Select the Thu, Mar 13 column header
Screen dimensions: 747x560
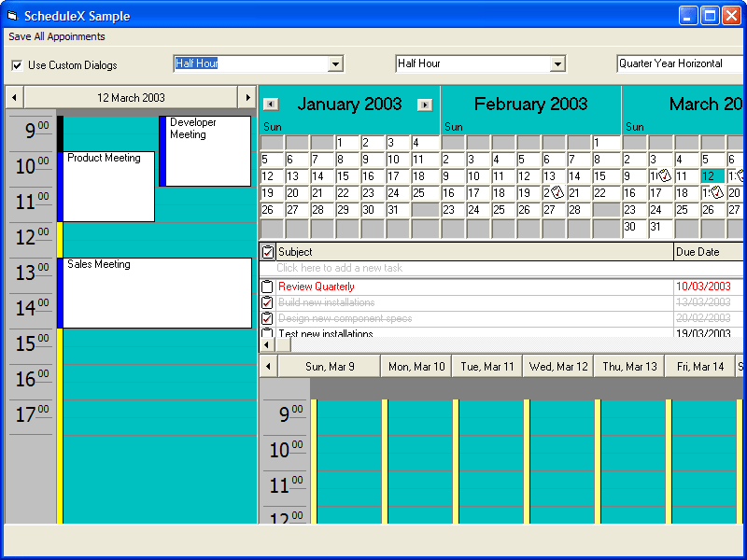tap(628, 366)
